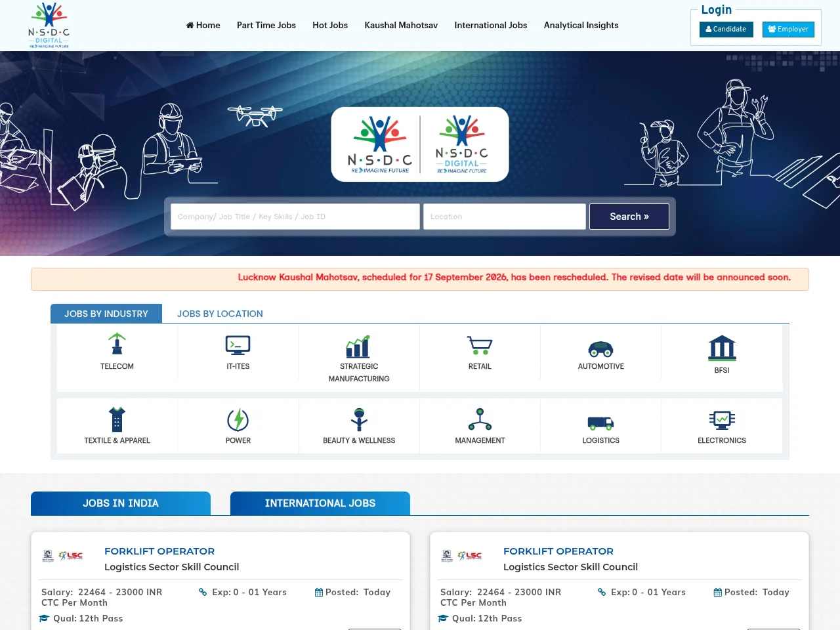Select the Jobs In India tab

121,503
